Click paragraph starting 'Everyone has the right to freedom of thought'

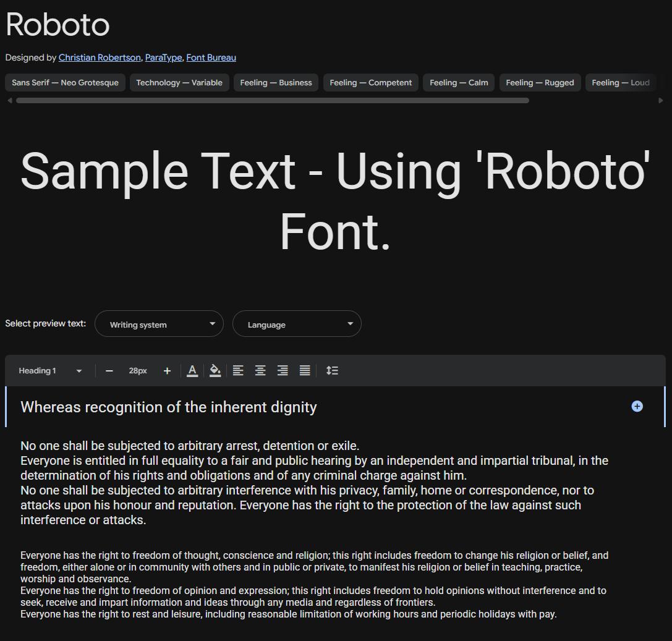point(314,585)
